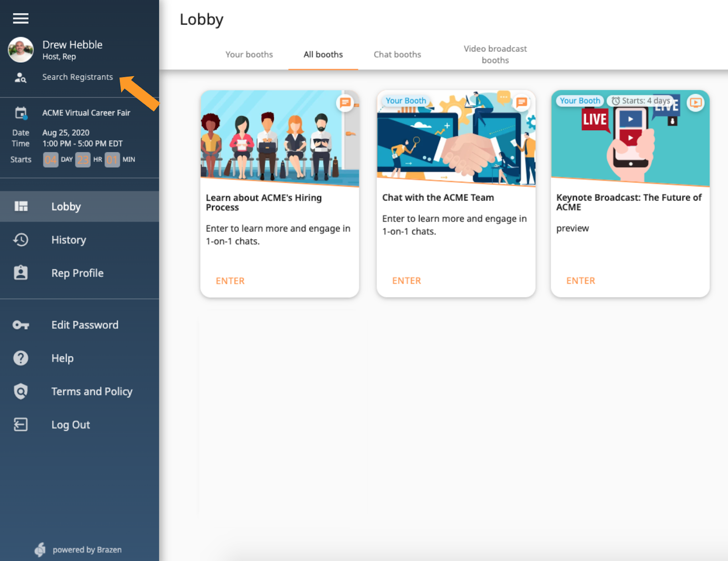Click the Edit Password key icon
The height and width of the screenshot is (561, 728).
coord(21,325)
